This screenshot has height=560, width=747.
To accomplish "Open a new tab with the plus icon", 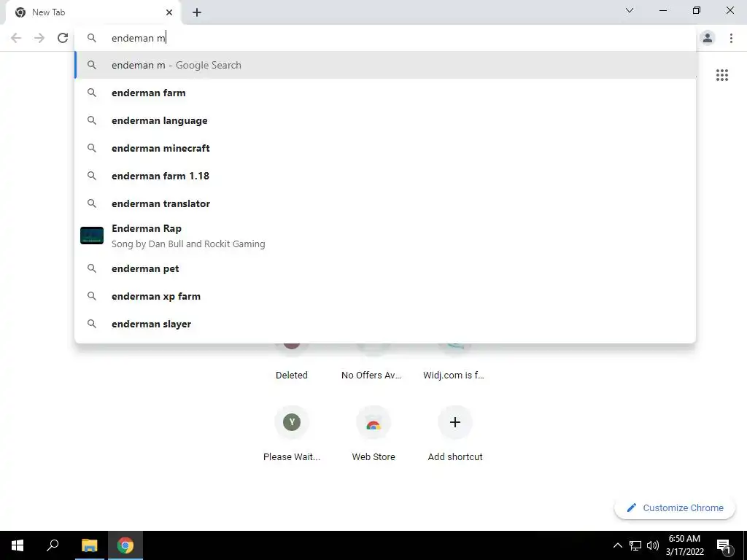I will (197, 12).
